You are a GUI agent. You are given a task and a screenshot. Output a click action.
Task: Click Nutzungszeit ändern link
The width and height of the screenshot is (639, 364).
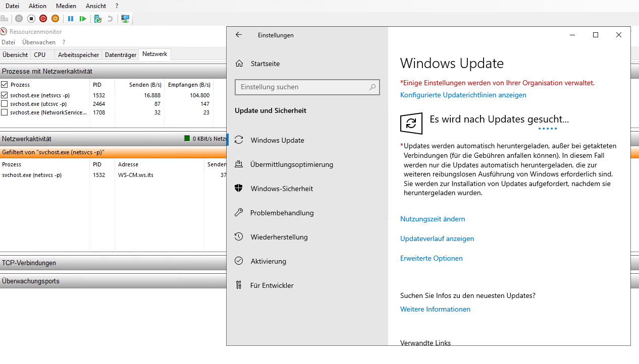pyautogui.click(x=433, y=219)
